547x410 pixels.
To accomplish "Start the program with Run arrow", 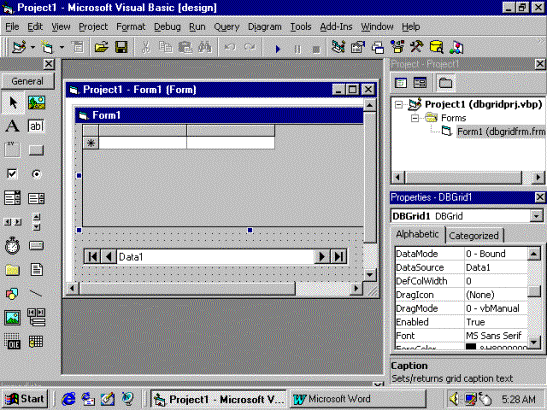I will (x=278, y=49).
